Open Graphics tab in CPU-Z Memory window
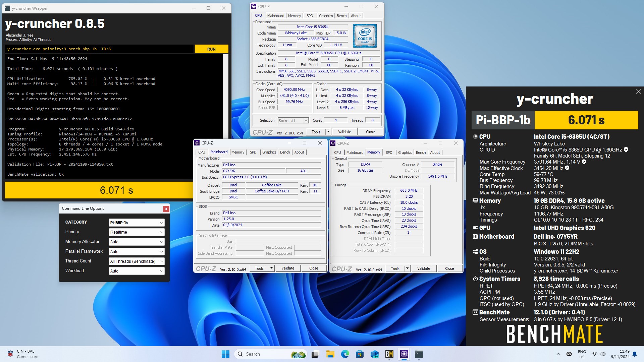 click(x=405, y=153)
